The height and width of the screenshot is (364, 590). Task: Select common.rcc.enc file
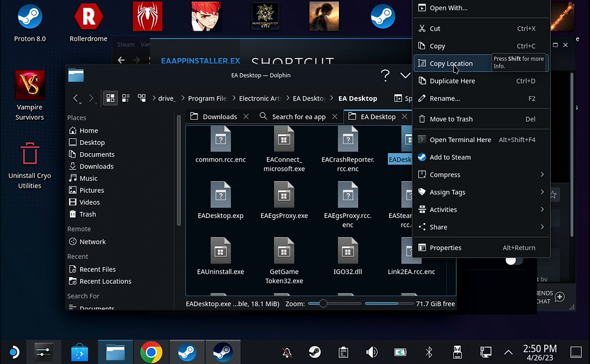click(220, 145)
